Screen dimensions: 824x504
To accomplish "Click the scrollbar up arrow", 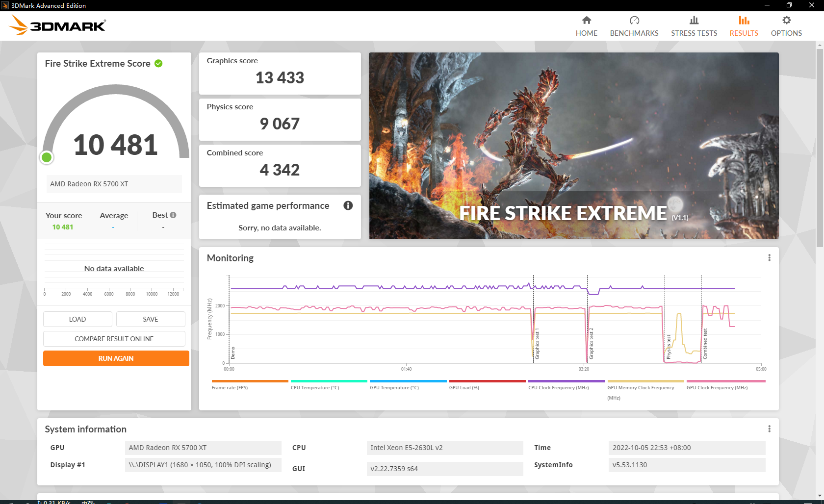I will (820, 45).
